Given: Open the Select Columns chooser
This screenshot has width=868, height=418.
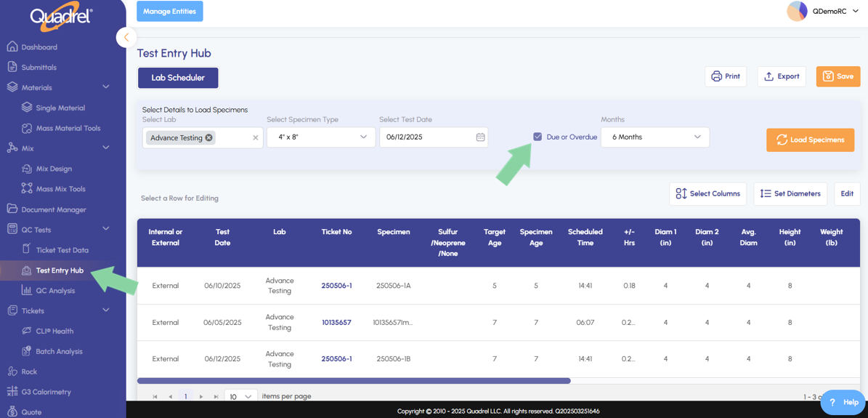Looking at the screenshot, I should pos(707,194).
